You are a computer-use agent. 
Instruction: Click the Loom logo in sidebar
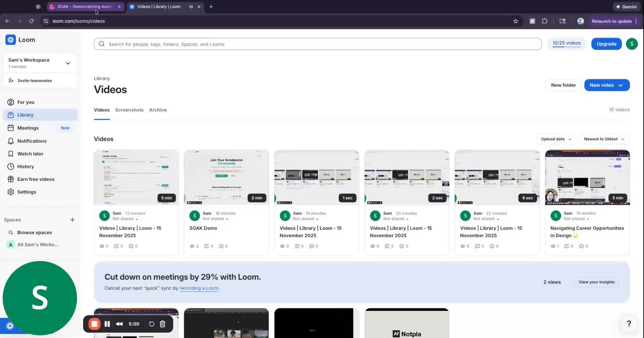(x=20, y=40)
